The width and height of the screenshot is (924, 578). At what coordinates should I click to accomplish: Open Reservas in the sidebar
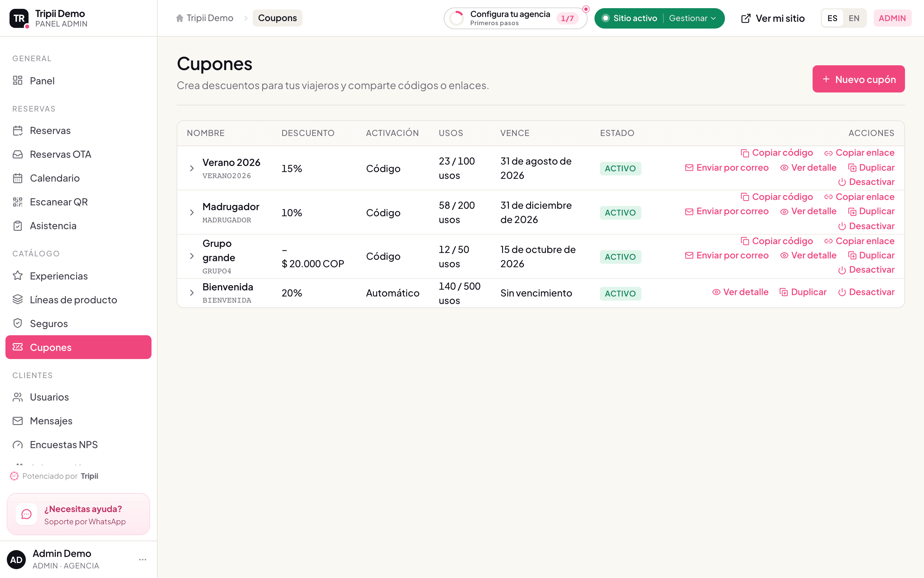click(78, 130)
